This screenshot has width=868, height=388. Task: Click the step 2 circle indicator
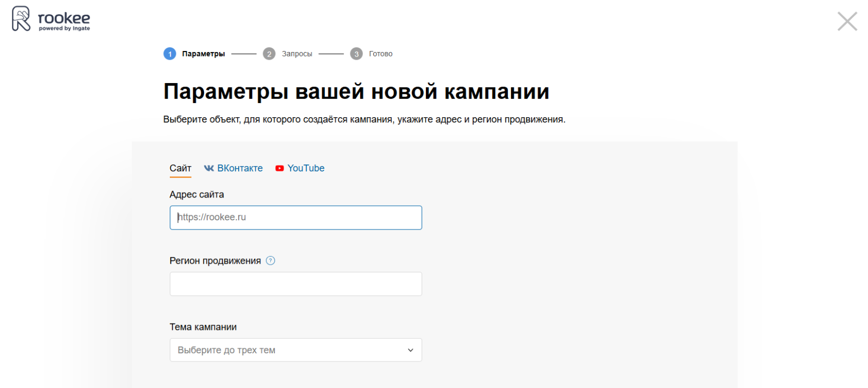tap(269, 54)
